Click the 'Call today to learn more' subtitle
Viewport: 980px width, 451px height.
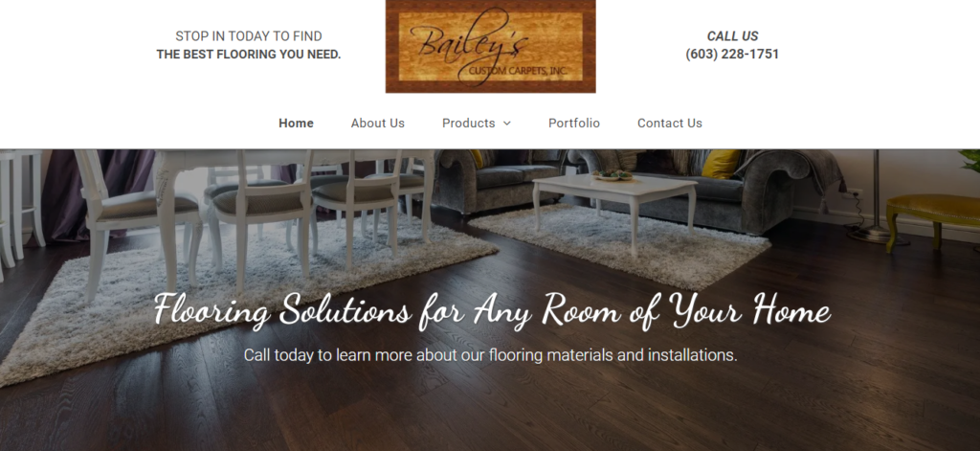click(x=491, y=355)
